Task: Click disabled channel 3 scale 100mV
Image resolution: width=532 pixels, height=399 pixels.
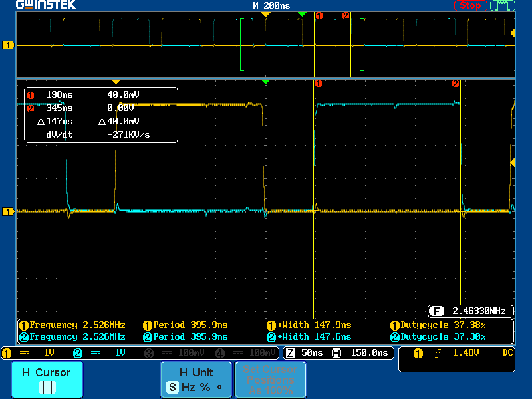Action: pos(191,353)
